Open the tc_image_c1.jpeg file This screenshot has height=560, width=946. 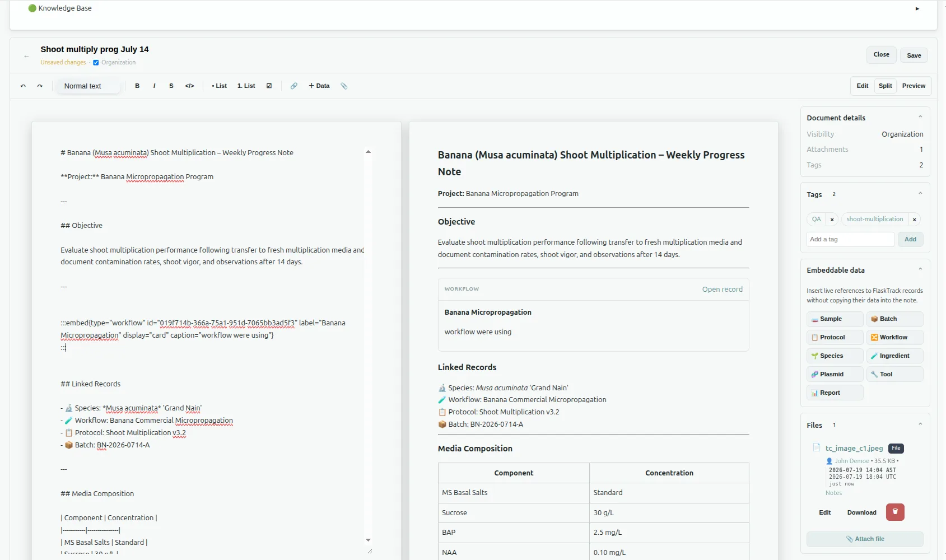(854, 448)
